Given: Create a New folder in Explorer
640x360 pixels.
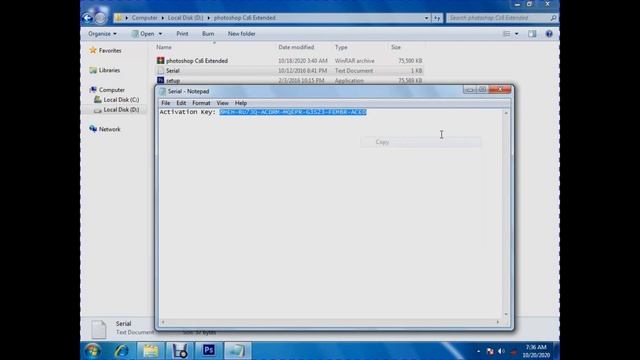Looking at the screenshot, I should pyautogui.click(x=241, y=34).
